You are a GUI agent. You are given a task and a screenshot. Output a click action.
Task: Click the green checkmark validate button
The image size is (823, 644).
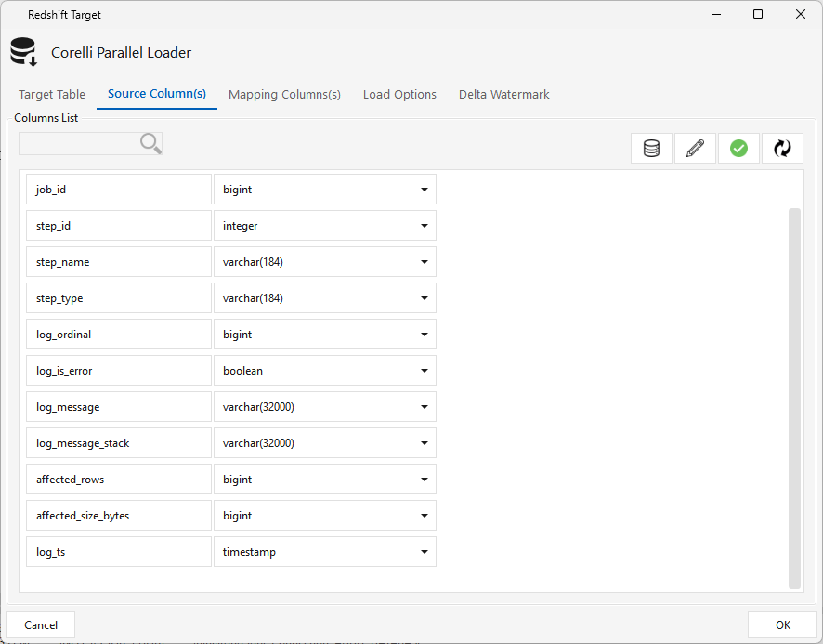[738, 148]
